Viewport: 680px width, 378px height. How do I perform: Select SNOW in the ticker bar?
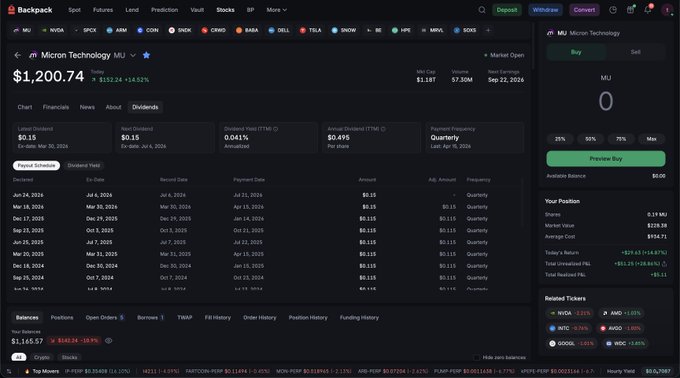[x=344, y=30]
